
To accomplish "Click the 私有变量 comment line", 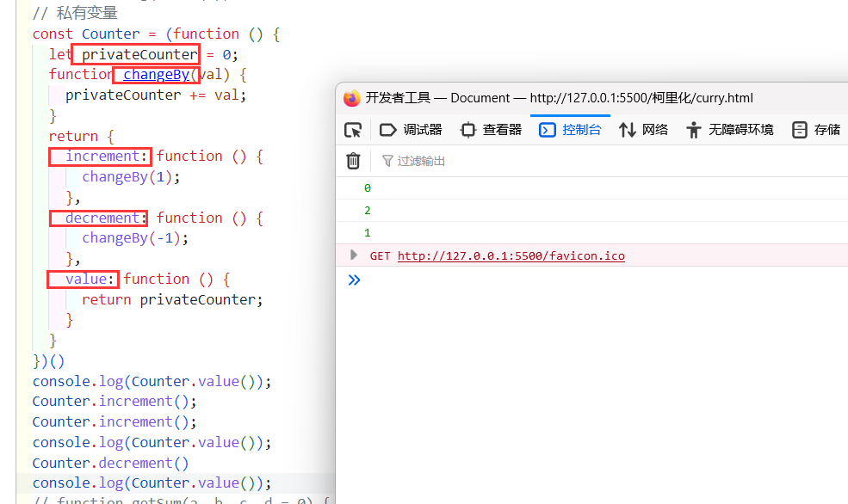I will coord(75,13).
